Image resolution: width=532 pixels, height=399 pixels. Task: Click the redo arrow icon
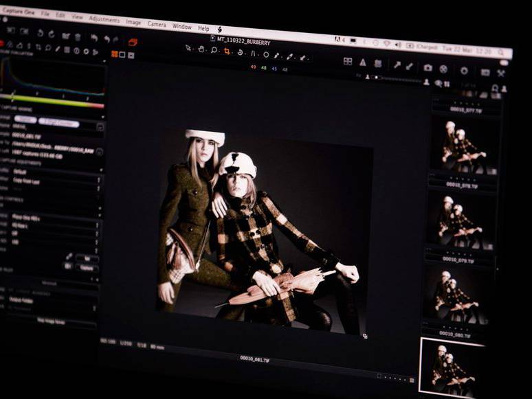pos(115,40)
